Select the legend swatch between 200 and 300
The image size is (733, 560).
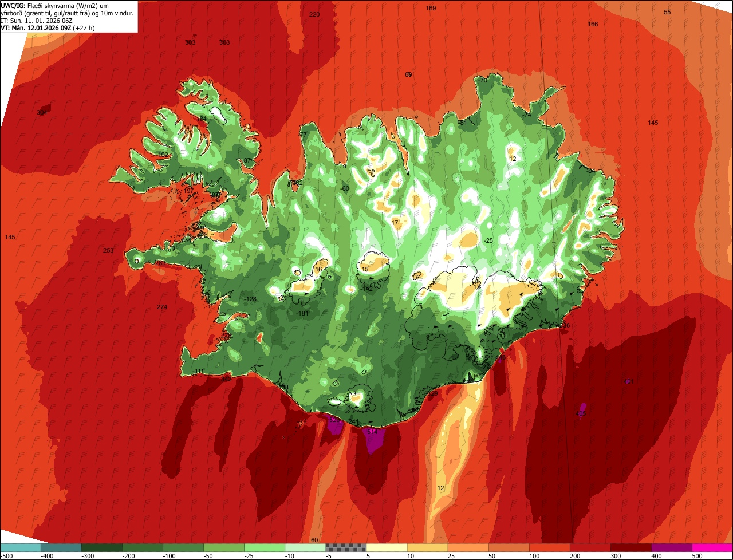pos(590,547)
